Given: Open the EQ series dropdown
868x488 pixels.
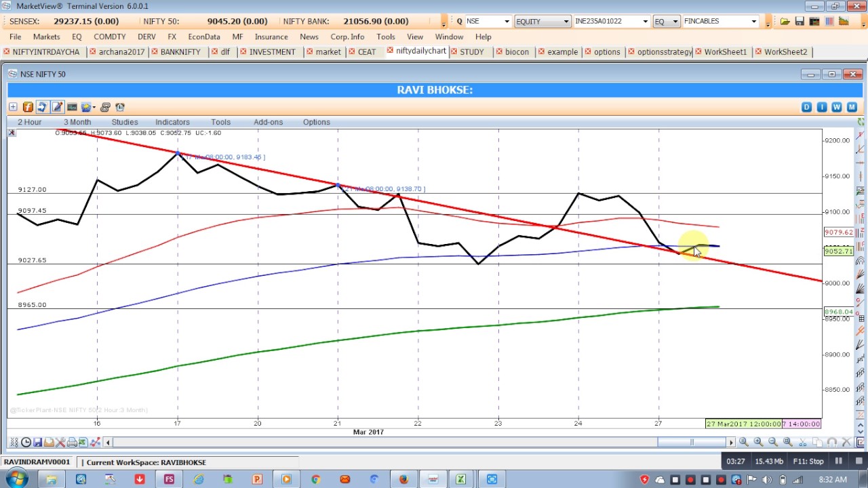Looking at the screenshot, I should (x=675, y=21).
